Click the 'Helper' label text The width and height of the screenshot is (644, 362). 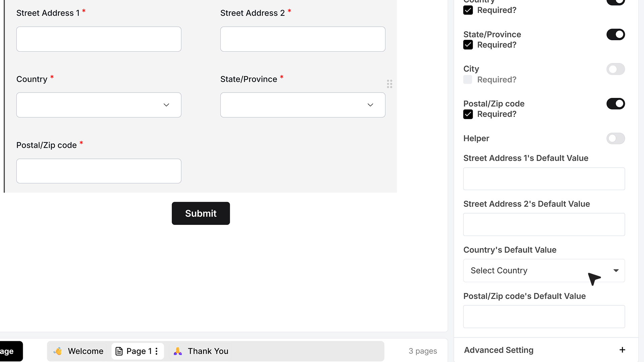[x=476, y=138]
